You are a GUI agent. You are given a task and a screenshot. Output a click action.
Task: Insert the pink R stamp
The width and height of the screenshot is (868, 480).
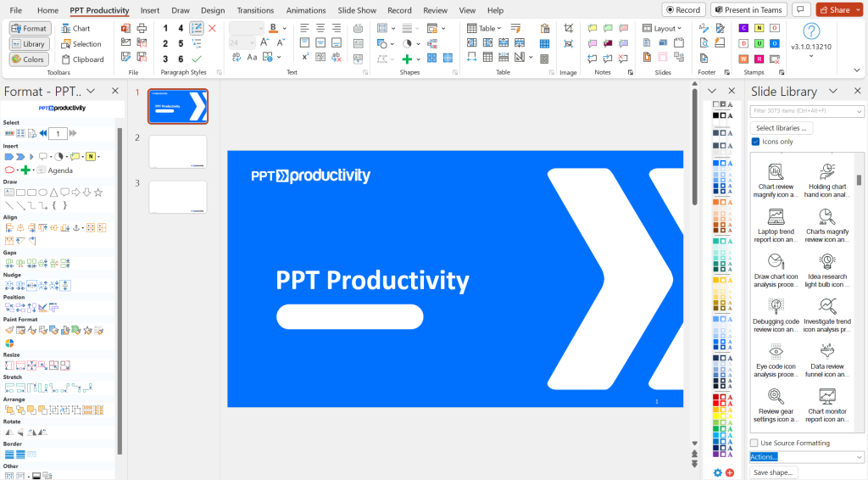coord(759,59)
